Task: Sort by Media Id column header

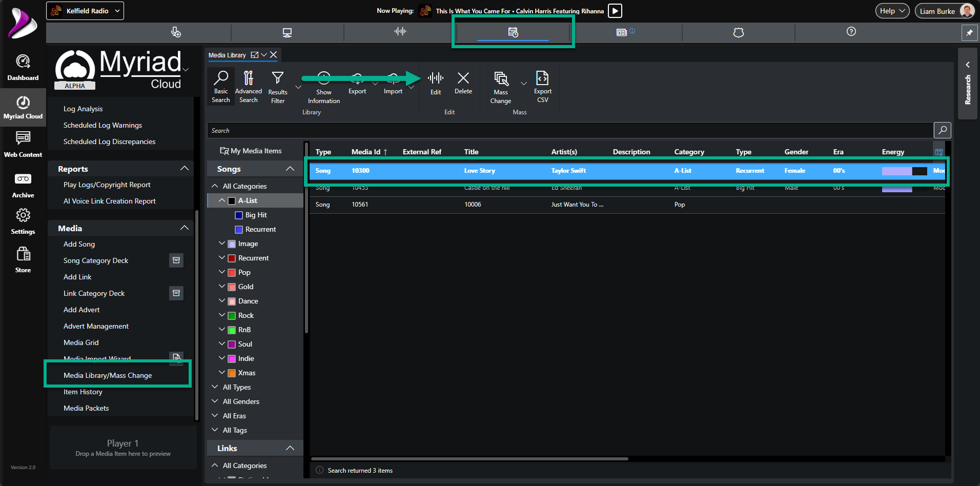Action: click(369, 152)
